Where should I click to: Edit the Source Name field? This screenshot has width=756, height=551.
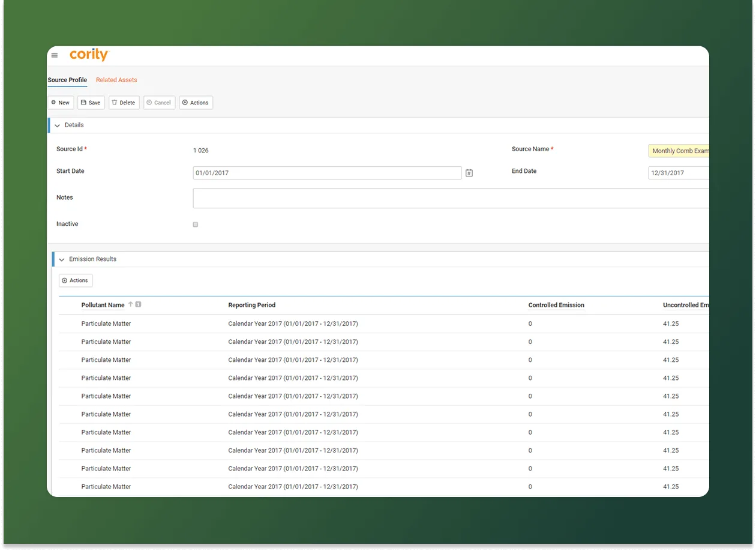pyautogui.click(x=678, y=151)
